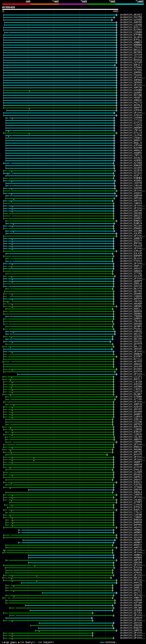146x644 pixels.
Task: Open UniRef100_Q7XIK5 entry
Action: [x=131, y=58]
